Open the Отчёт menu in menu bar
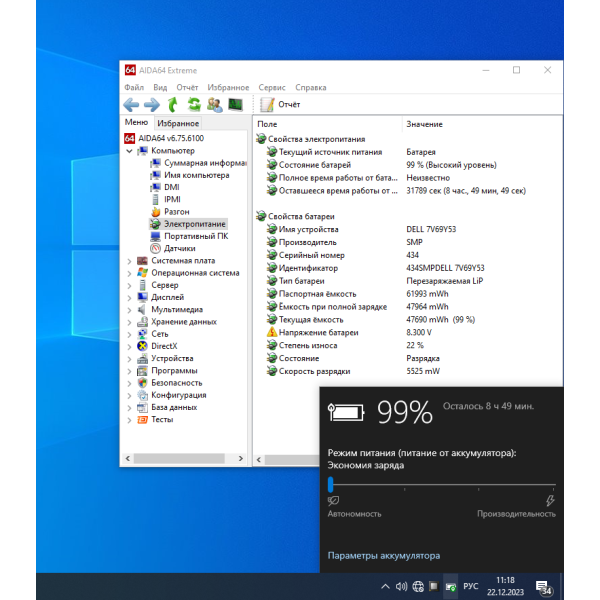 click(x=187, y=87)
